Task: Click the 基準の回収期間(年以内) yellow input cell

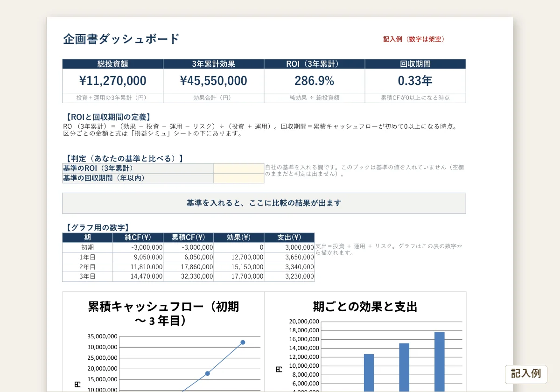Action: [x=239, y=178]
